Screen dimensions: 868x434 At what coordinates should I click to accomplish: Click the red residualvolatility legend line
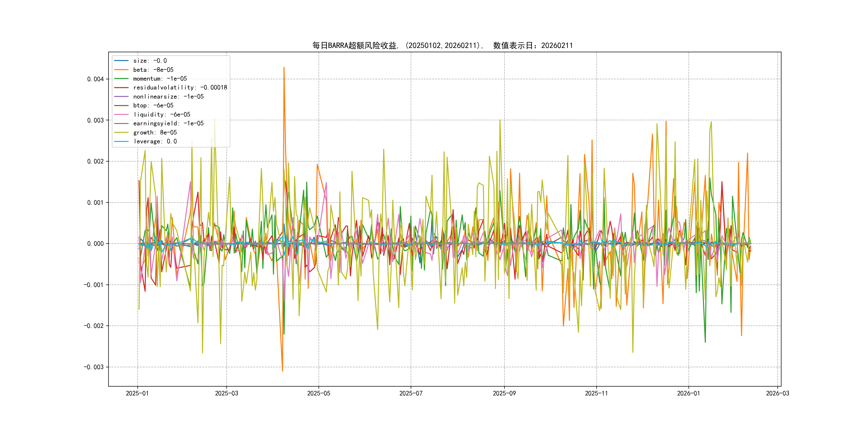pyautogui.click(x=121, y=88)
